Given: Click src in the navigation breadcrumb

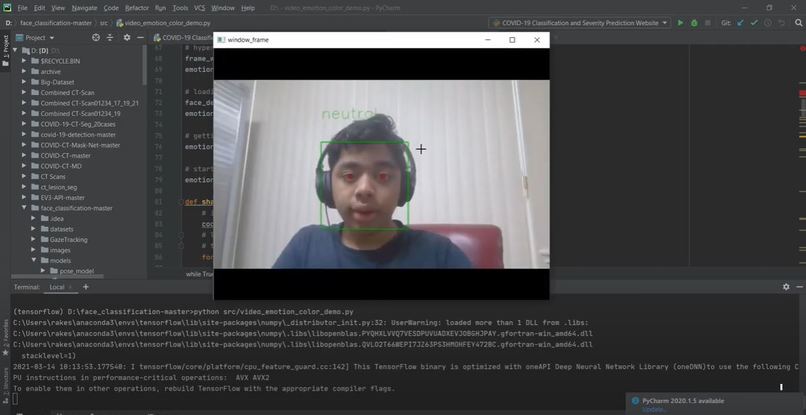Looking at the screenshot, I should pos(104,23).
